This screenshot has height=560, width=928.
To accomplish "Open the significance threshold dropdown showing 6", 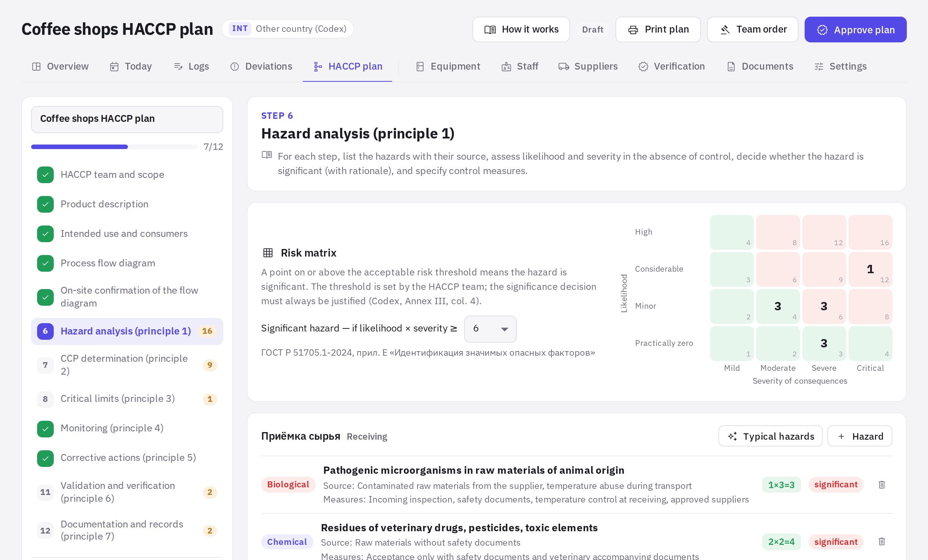I will (x=490, y=329).
